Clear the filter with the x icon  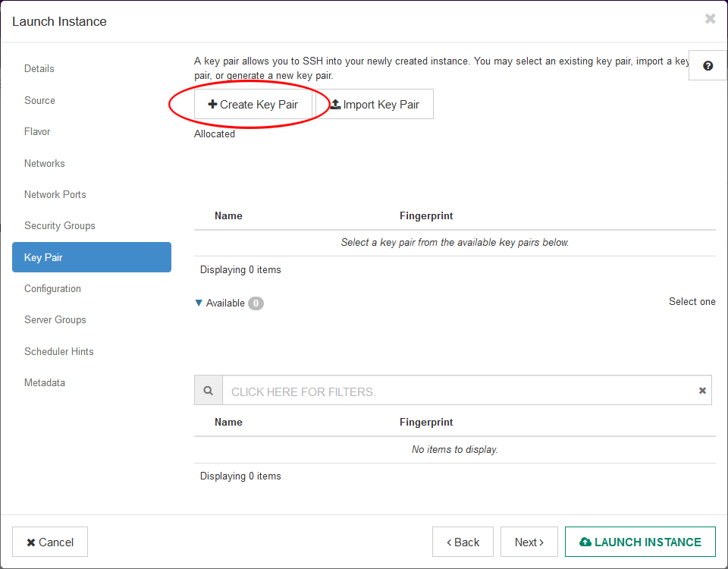click(702, 391)
